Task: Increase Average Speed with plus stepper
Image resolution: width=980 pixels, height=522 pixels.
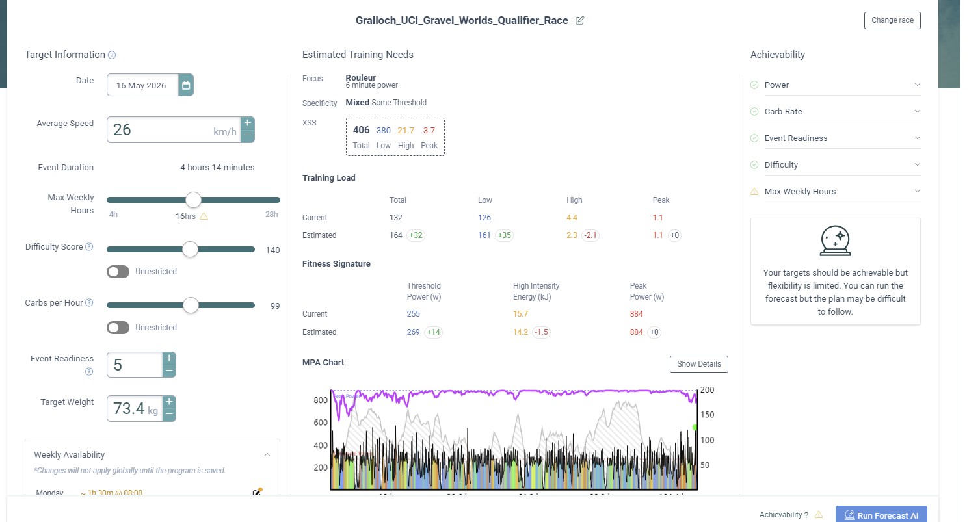Action: [x=247, y=124]
